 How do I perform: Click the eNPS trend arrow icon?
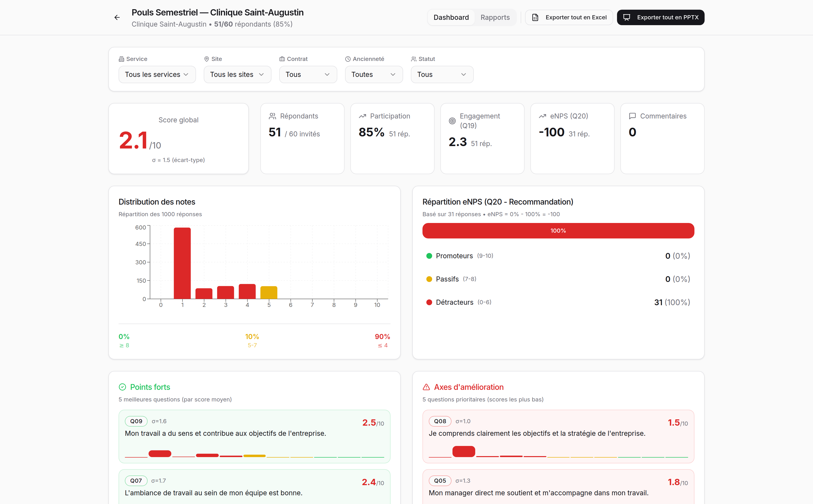click(x=542, y=116)
